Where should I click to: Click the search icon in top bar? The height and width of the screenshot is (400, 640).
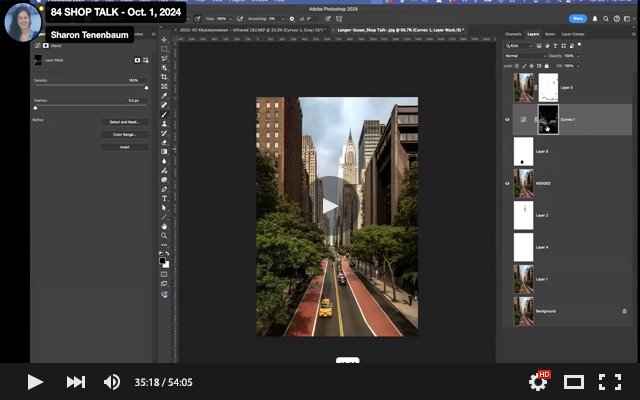click(x=606, y=19)
